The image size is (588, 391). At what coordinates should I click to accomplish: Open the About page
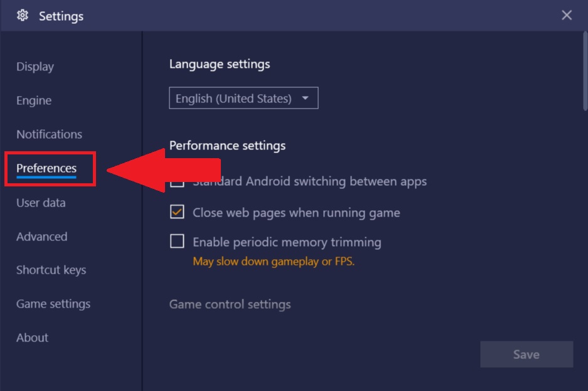click(32, 338)
